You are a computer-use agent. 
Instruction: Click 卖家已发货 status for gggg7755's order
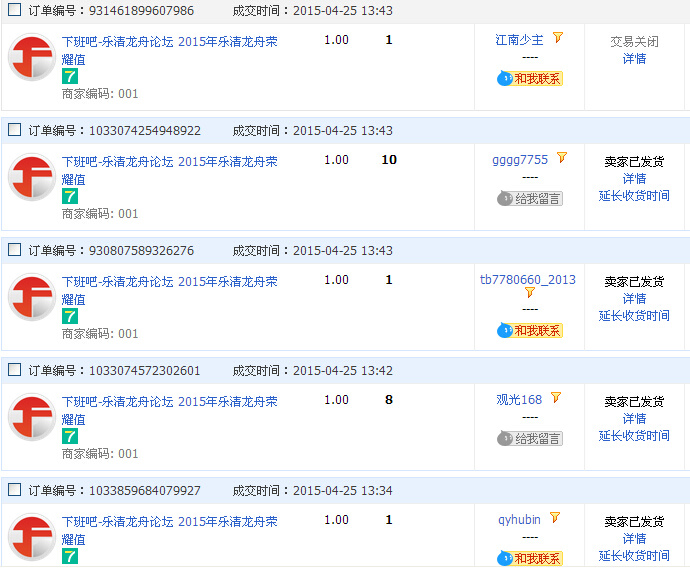[634, 162]
